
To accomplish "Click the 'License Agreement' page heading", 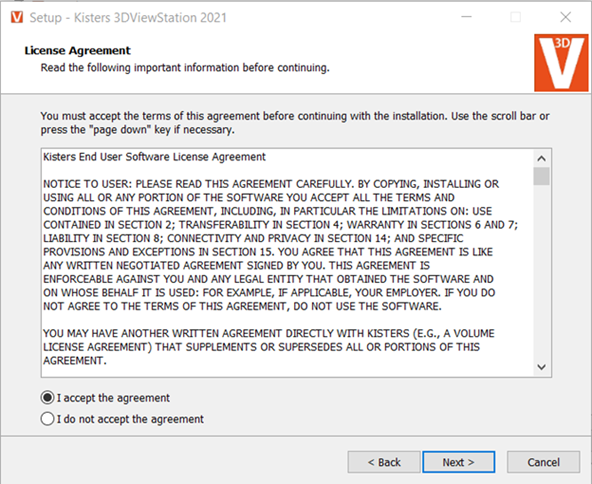I will (77, 50).
